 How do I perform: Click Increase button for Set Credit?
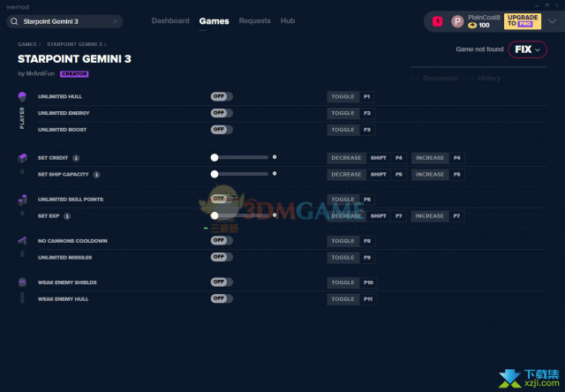click(430, 158)
